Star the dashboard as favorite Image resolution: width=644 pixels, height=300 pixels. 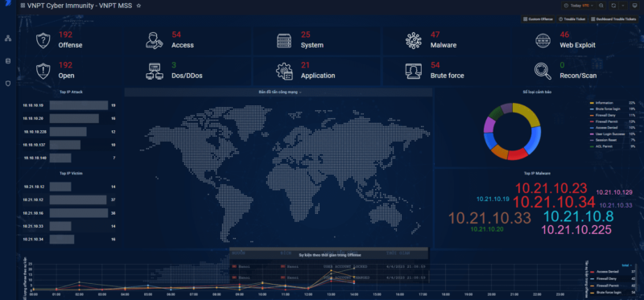pos(138,6)
